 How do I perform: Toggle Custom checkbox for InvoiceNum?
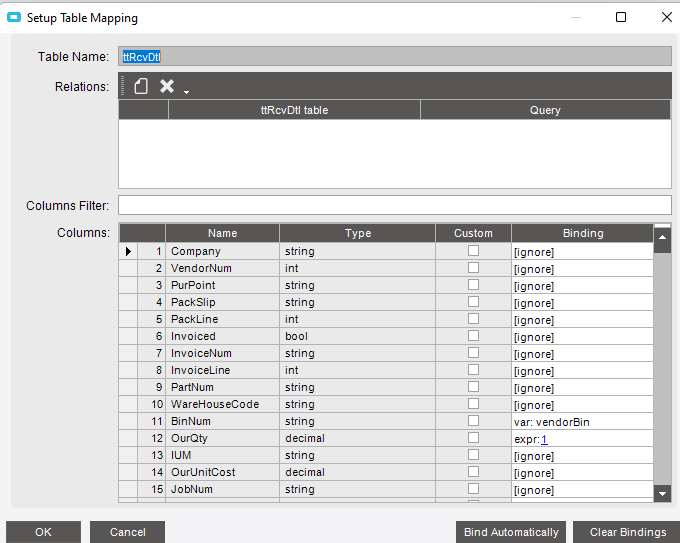473,353
